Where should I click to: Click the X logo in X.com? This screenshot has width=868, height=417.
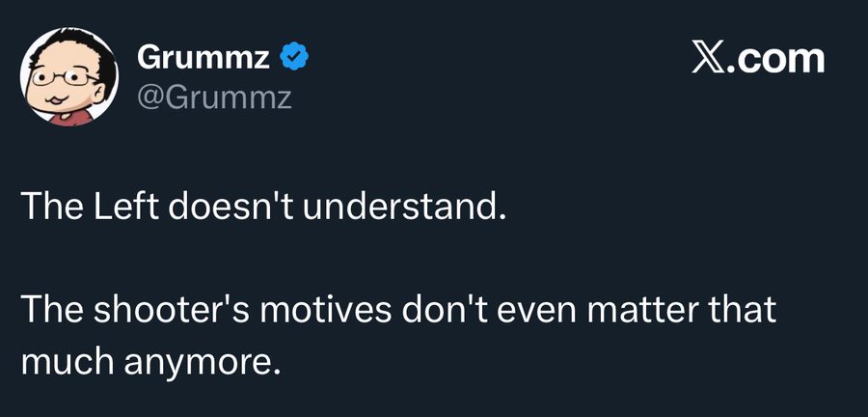(x=709, y=59)
